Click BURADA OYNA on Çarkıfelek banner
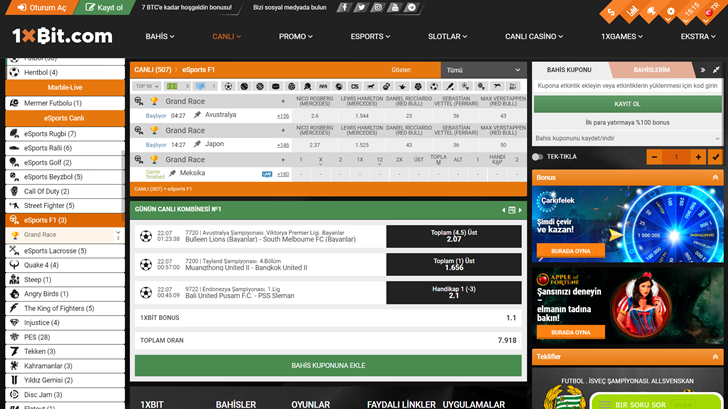Viewport: 728px width, 409px height. coord(571,251)
